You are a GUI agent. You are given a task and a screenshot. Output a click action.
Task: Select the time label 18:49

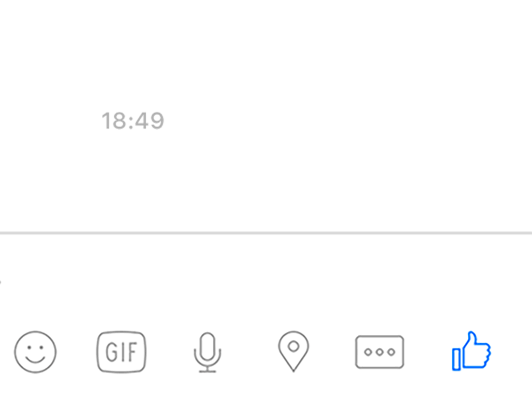click(133, 121)
